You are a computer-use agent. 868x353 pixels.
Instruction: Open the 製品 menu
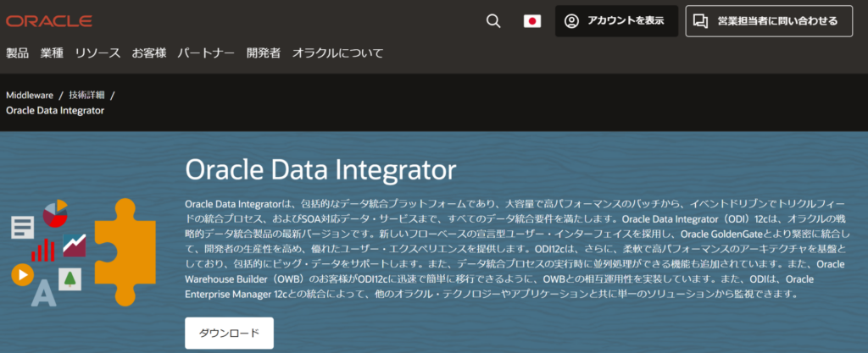pyautogui.click(x=17, y=53)
